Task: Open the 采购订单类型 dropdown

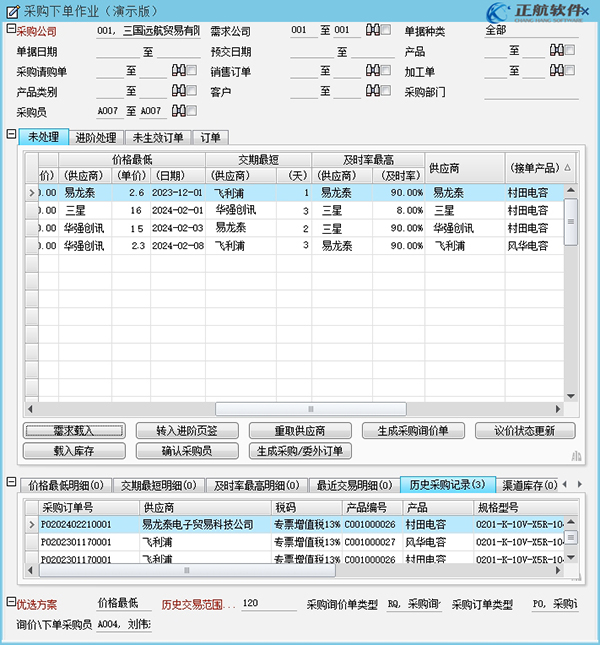Action: [555, 604]
